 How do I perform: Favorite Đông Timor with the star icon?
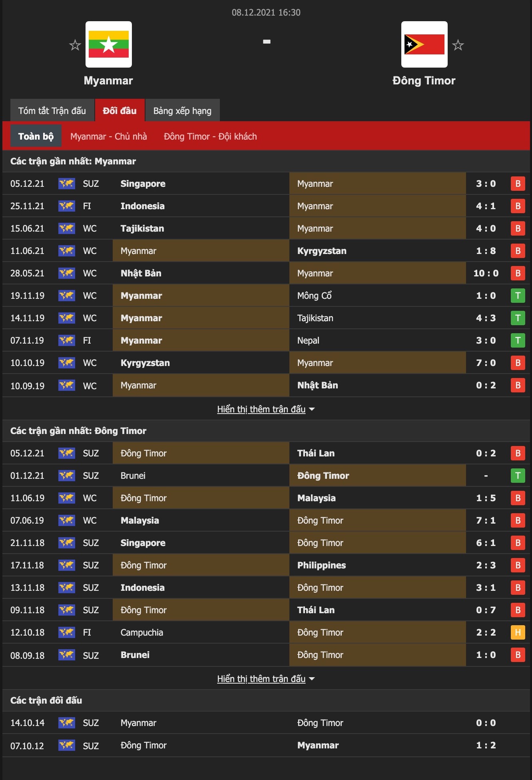pyautogui.click(x=458, y=45)
